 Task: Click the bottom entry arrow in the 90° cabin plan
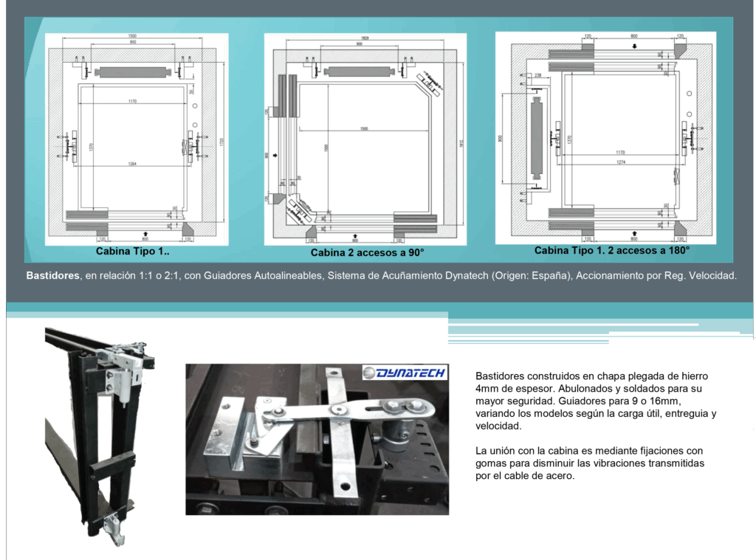coord(354,234)
